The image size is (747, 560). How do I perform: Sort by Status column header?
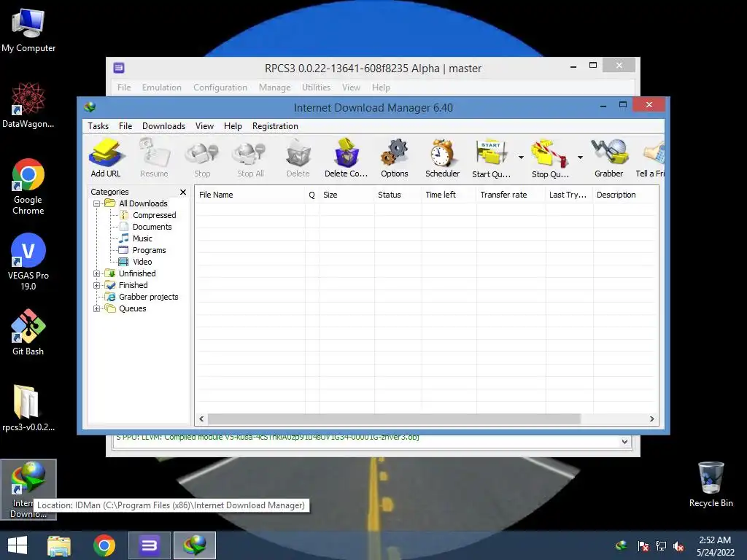(x=398, y=195)
